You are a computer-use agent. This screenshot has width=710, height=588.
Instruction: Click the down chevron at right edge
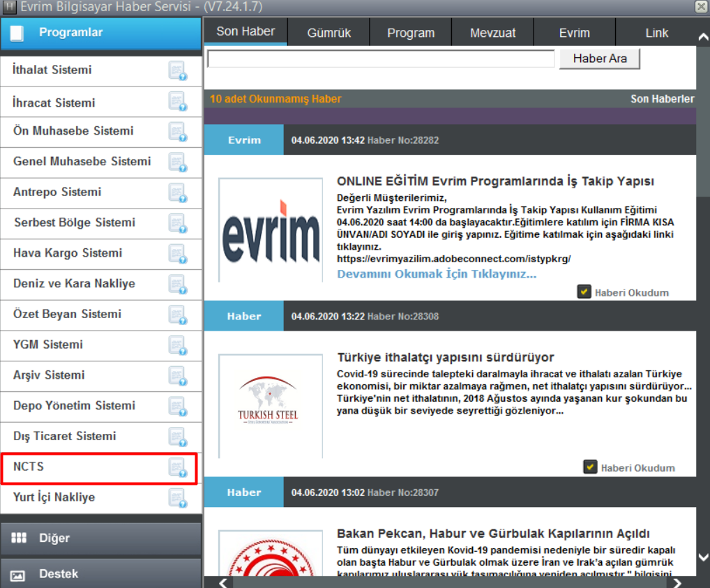click(703, 557)
